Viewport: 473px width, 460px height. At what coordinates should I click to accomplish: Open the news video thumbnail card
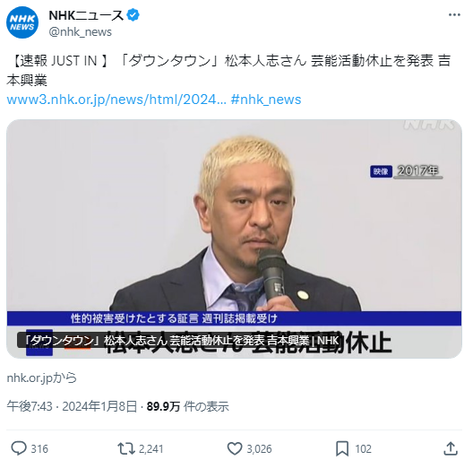coord(234,239)
